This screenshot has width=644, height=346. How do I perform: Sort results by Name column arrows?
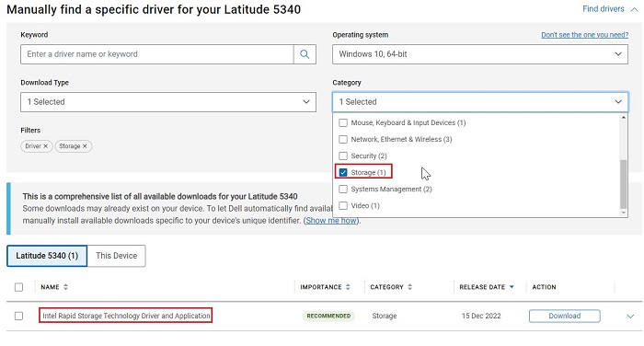(65, 287)
